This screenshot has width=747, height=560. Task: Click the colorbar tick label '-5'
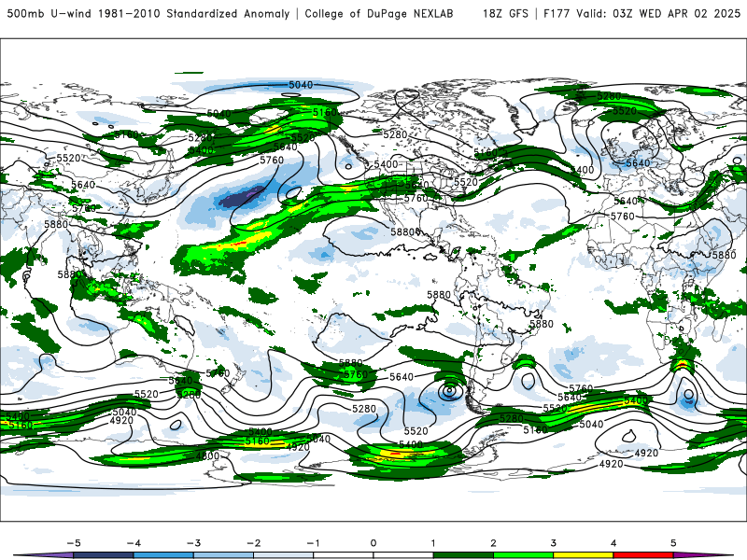(x=74, y=543)
